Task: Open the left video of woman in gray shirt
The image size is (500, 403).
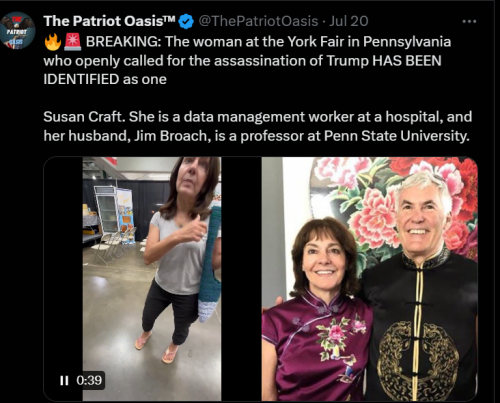Action: click(152, 279)
